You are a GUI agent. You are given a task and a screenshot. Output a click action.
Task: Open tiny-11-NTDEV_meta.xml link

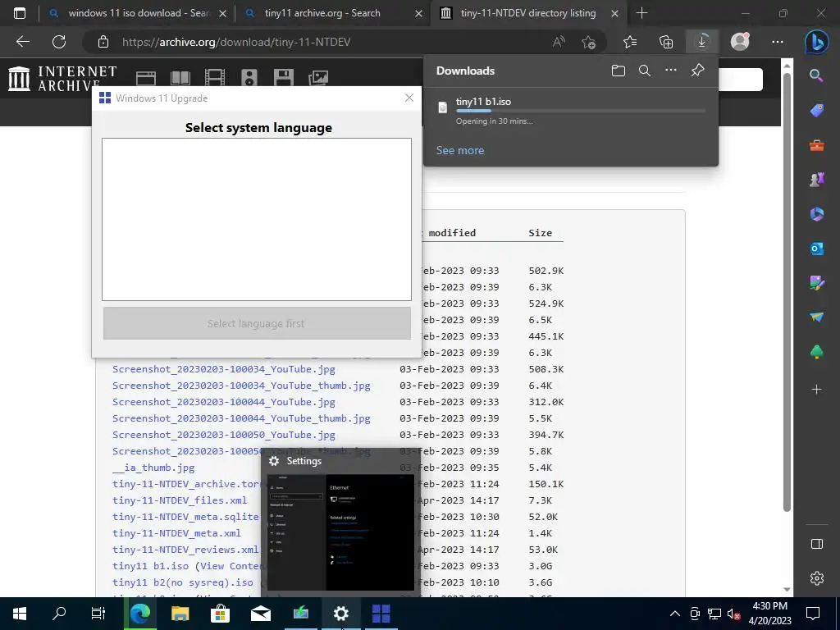(x=177, y=533)
